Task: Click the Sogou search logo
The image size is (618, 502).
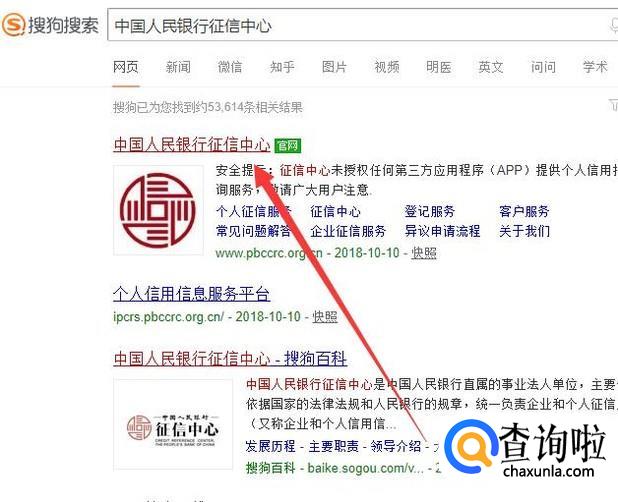Action: click(50, 25)
